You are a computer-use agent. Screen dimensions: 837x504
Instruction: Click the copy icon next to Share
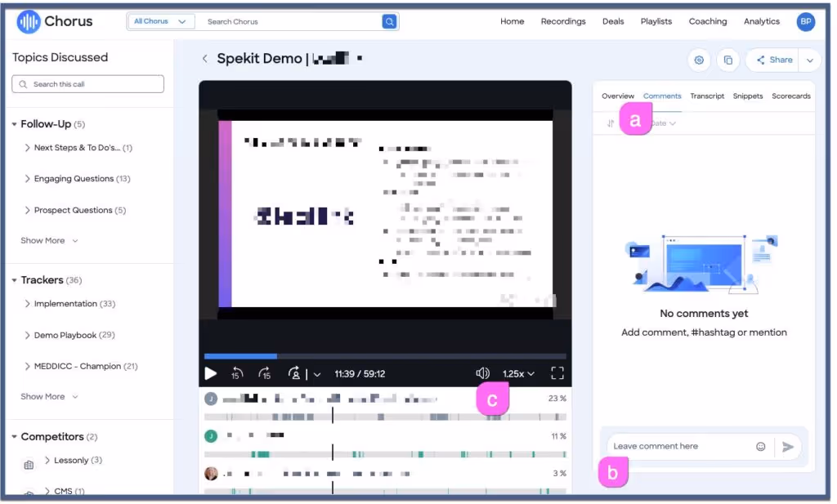pos(728,60)
